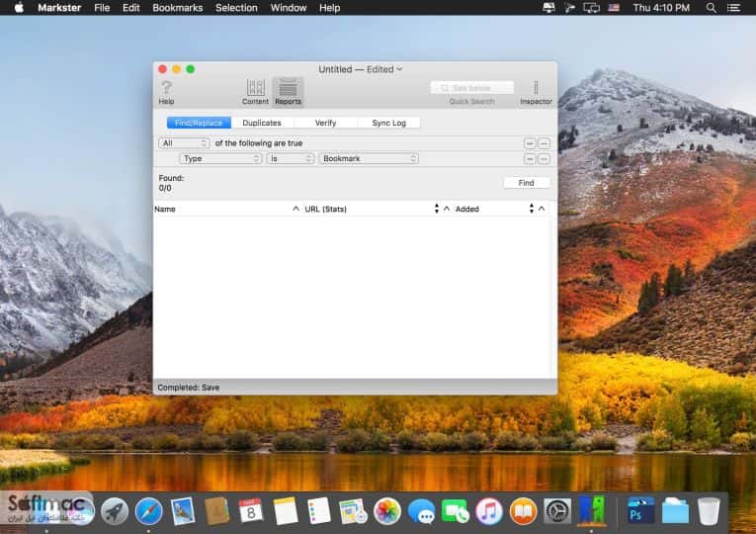This screenshot has height=534, width=756.
Task: Click the Quick Search field
Action: (x=472, y=88)
